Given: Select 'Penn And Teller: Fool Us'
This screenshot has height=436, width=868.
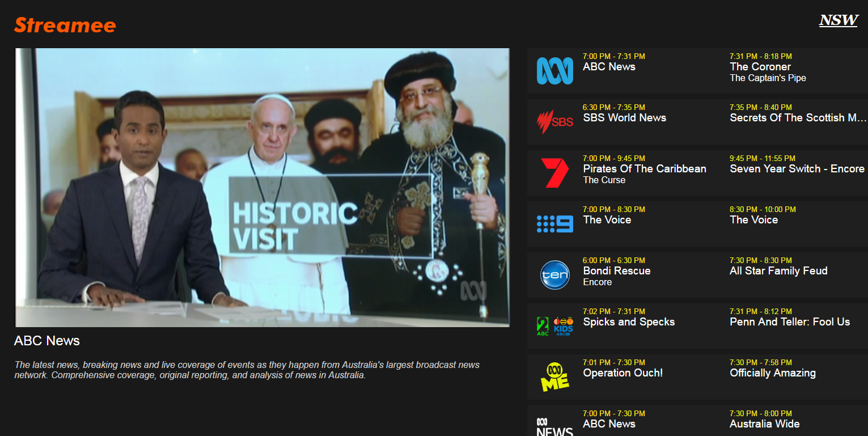Looking at the screenshot, I should (x=790, y=322).
